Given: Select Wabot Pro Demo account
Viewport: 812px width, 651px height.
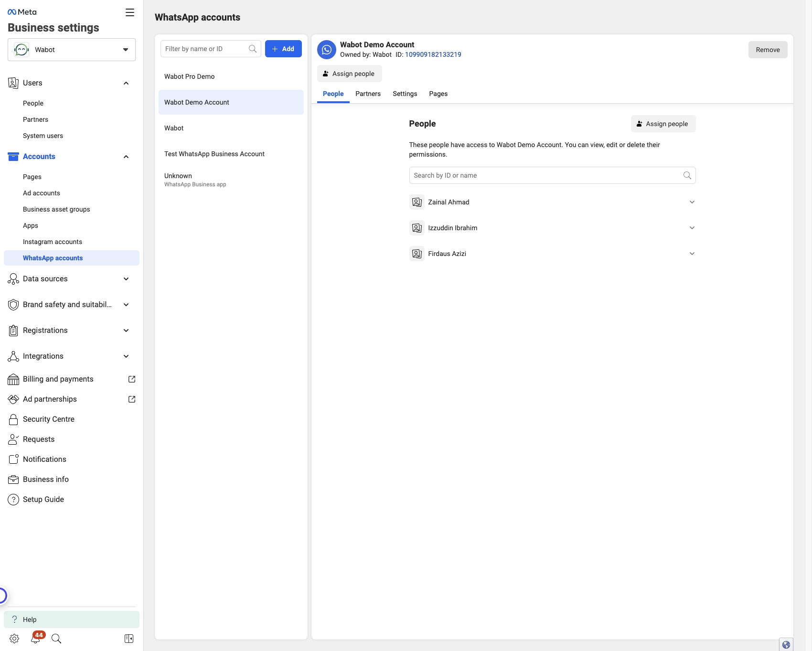Looking at the screenshot, I should [231, 76].
